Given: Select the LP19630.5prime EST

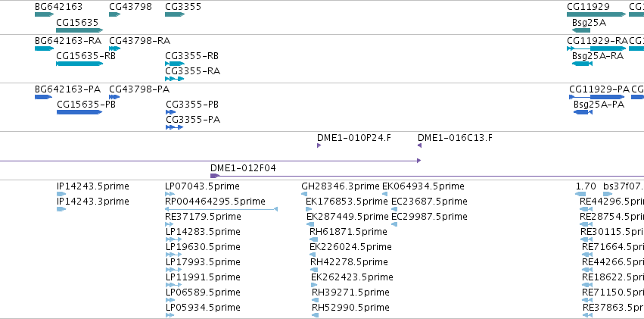Looking at the screenshot, I should tap(174, 255).
